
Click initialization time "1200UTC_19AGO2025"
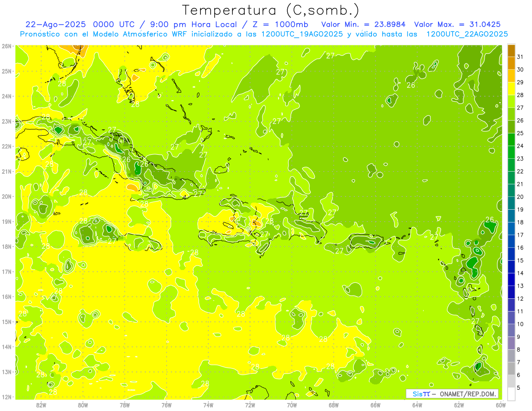pos(301,34)
